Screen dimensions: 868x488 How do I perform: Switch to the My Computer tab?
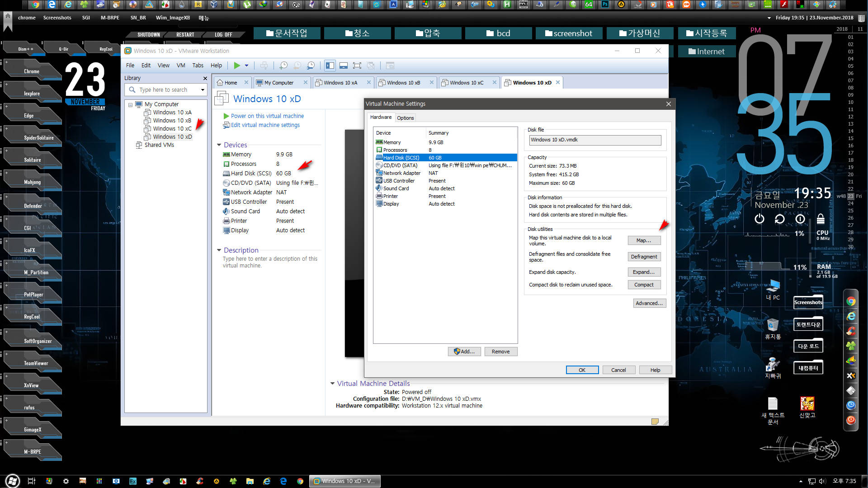[x=278, y=83]
